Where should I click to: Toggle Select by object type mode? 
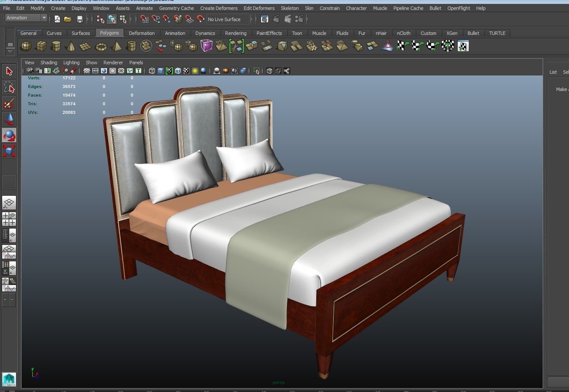point(112,19)
